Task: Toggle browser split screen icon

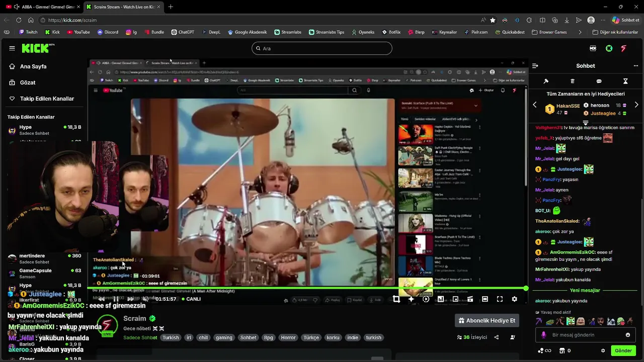Action: 542,20
